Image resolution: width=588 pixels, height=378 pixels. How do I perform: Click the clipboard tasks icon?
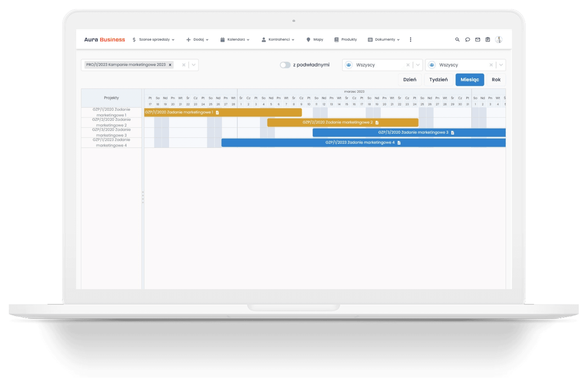click(x=487, y=40)
